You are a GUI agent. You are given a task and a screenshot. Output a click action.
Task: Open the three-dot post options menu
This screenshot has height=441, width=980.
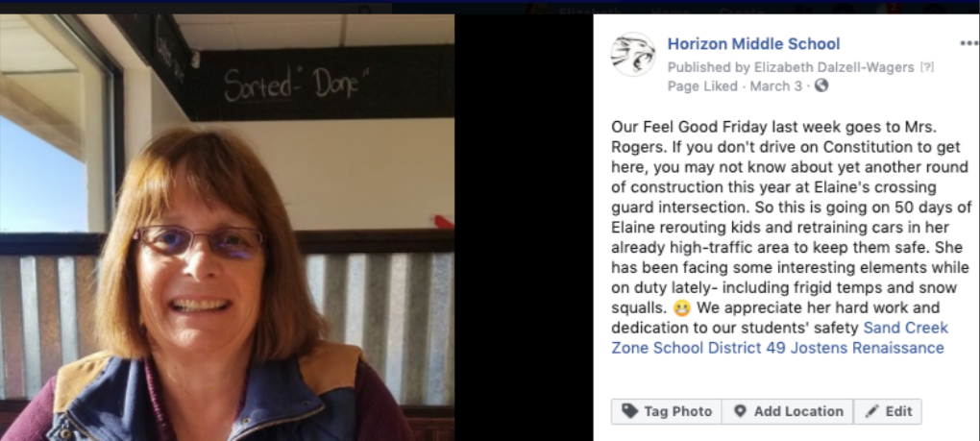pyautogui.click(x=968, y=44)
